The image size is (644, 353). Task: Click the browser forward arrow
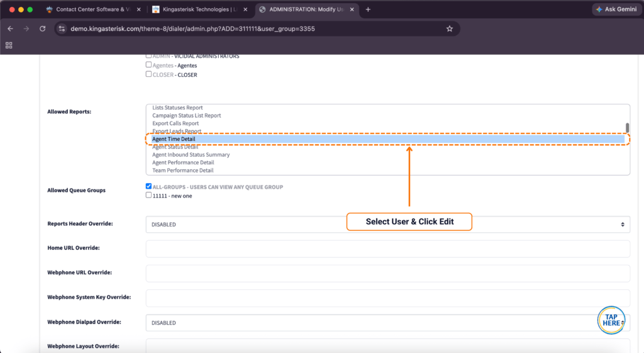(26, 29)
